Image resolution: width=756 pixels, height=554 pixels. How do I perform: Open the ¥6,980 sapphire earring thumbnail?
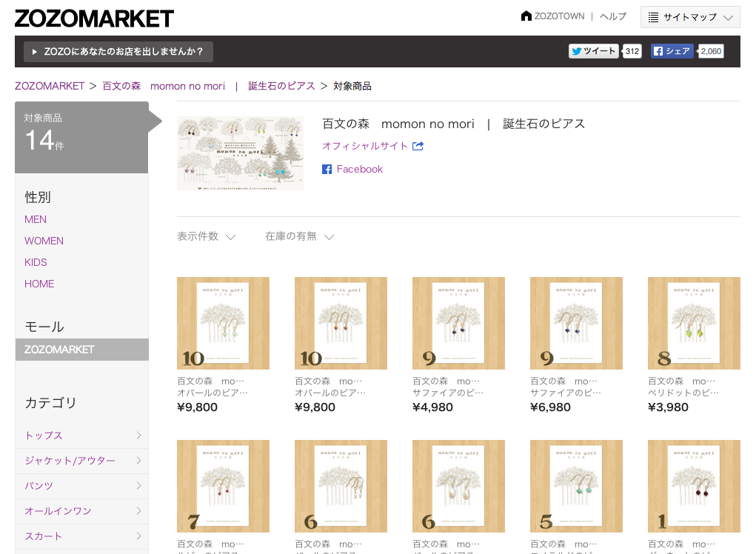click(x=576, y=323)
